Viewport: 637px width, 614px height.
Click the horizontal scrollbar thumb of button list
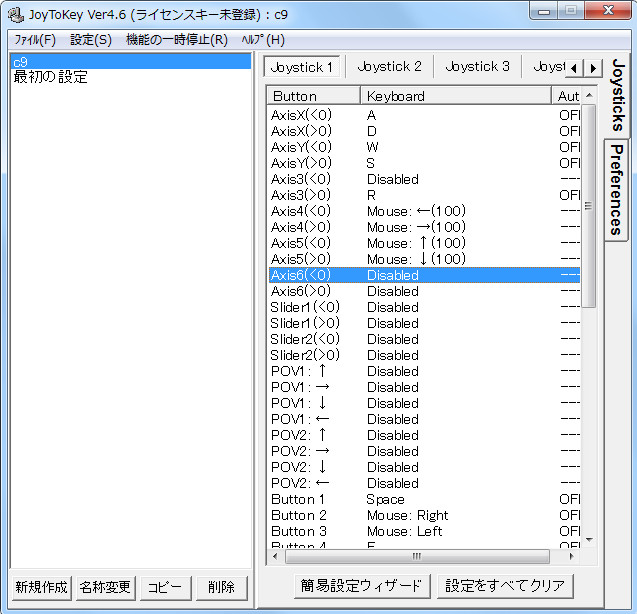[417, 556]
